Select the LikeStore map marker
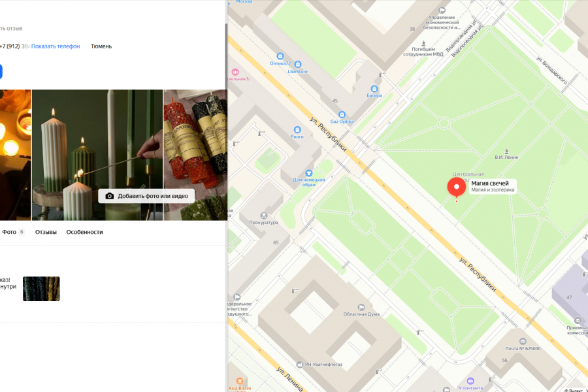Image resolution: width=588 pixels, height=392 pixels. click(x=298, y=64)
